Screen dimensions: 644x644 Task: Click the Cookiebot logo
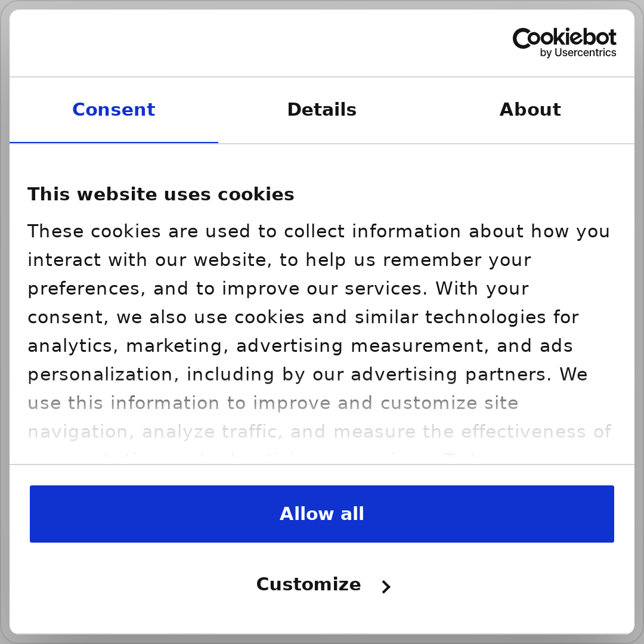[x=564, y=43]
